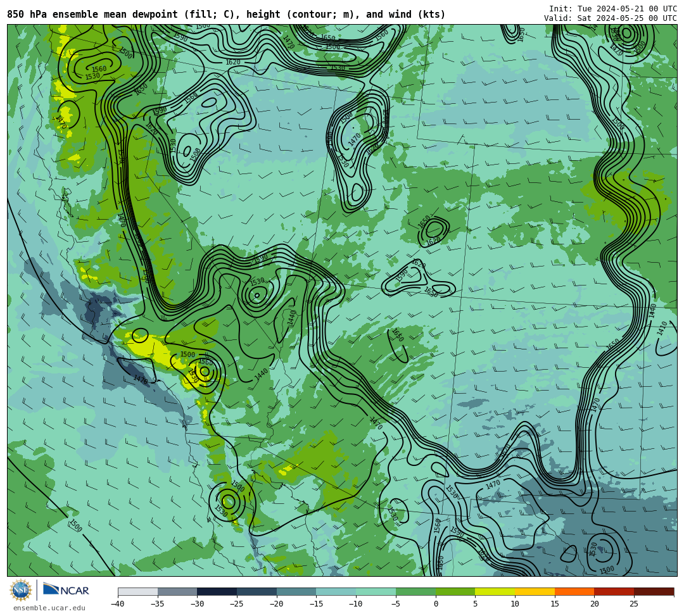Pick the mint -10 to -5 colorbar swatch
684x616 pixels.
(x=376, y=591)
